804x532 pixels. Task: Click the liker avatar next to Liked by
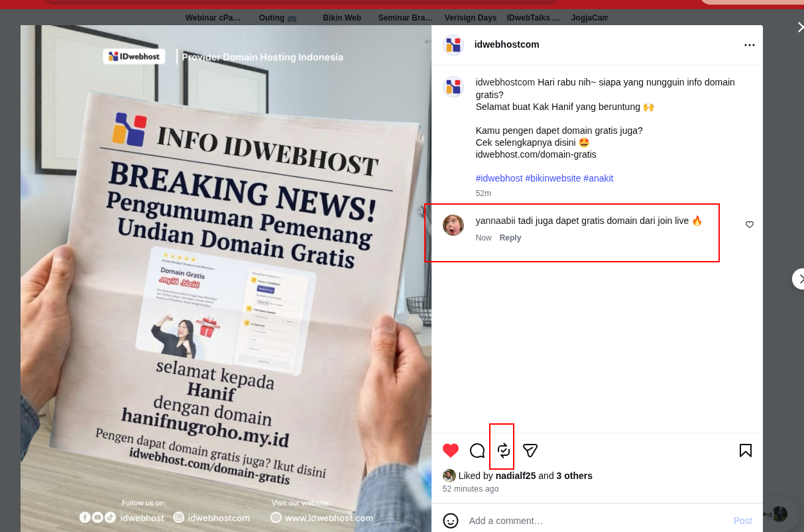[x=449, y=476]
